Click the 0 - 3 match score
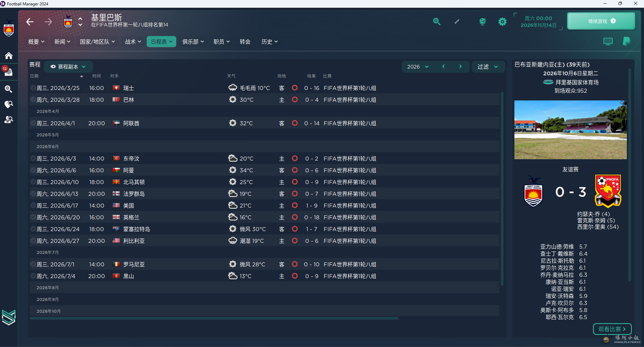The image size is (644, 347). tap(570, 192)
